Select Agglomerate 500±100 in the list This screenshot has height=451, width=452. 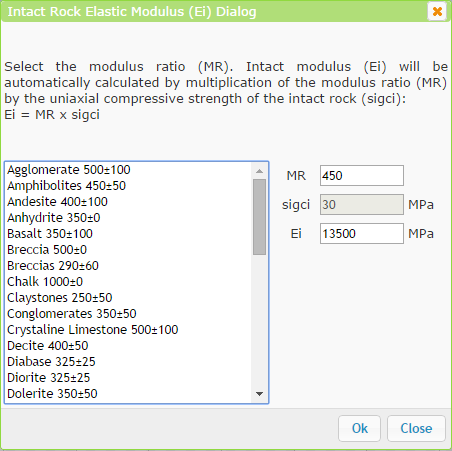[129, 170]
